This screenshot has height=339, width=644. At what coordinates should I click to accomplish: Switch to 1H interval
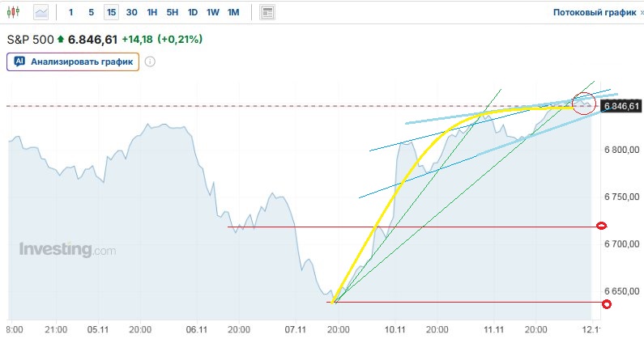coord(152,13)
